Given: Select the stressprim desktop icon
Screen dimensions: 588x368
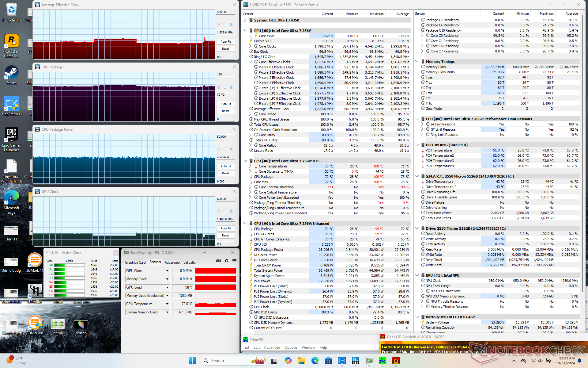Looking at the screenshot, I should point(81,302).
